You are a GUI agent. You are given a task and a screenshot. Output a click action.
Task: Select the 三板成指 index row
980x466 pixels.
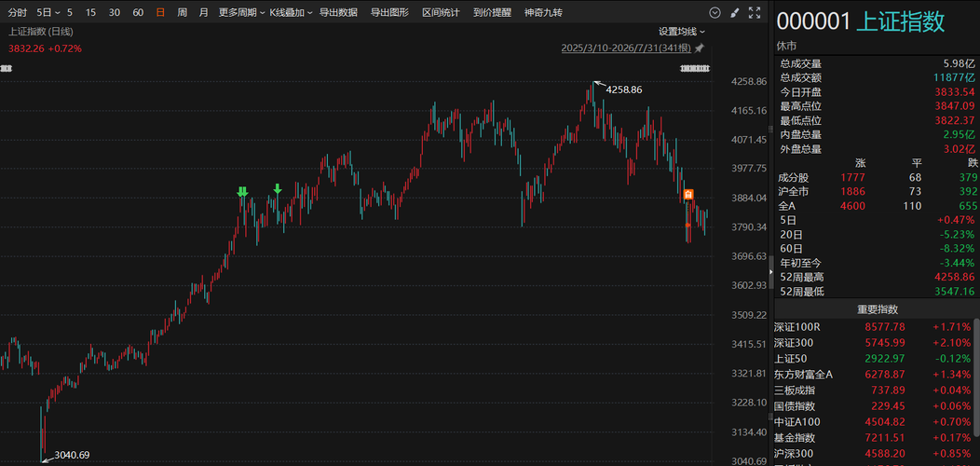pyautogui.click(x=873, y=391)
